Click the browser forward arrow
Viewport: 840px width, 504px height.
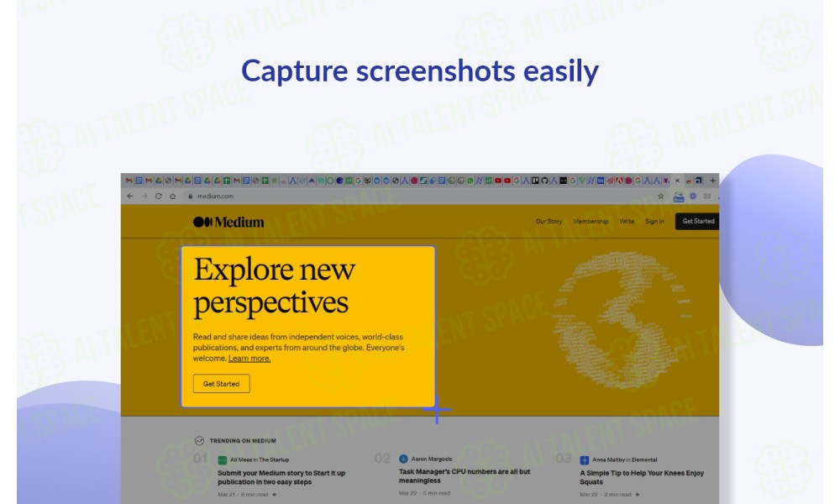click(x=144, y=196)
